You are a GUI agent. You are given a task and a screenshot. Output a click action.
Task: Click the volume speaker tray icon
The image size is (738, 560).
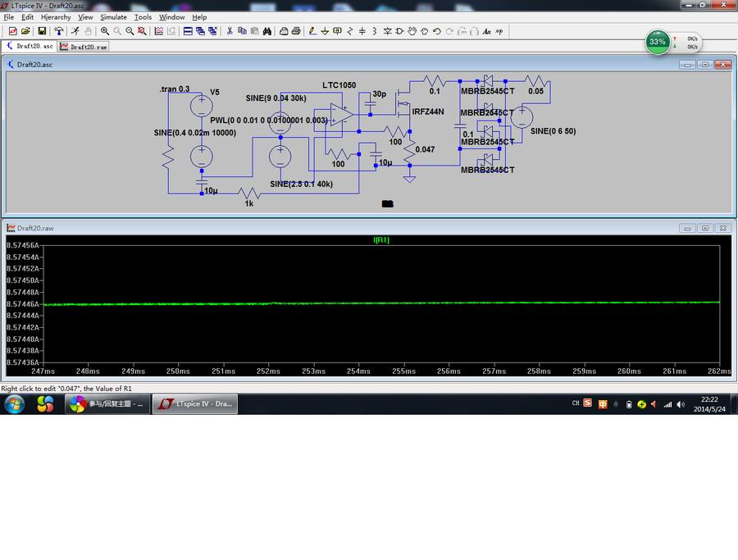[x=681, y=404]
